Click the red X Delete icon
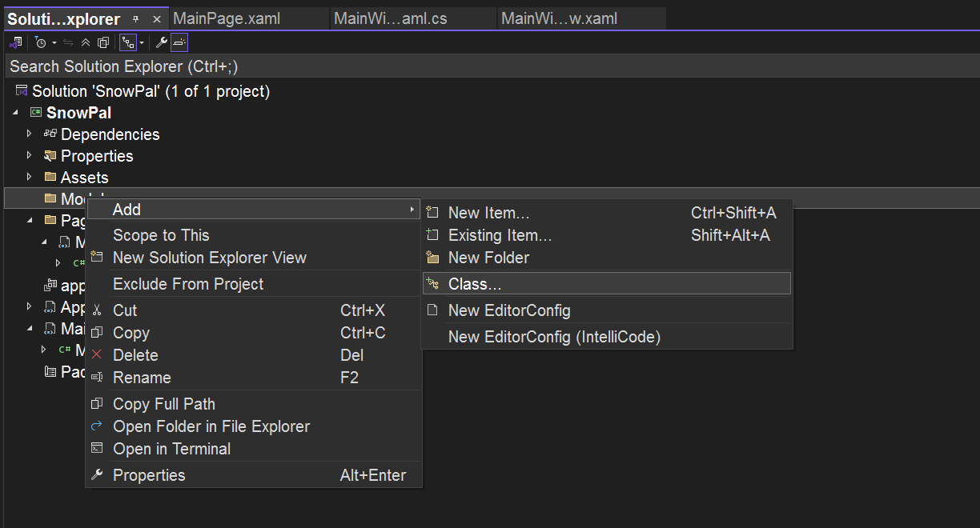This screenshot has height=528, width=980. [x=97, y=355]
